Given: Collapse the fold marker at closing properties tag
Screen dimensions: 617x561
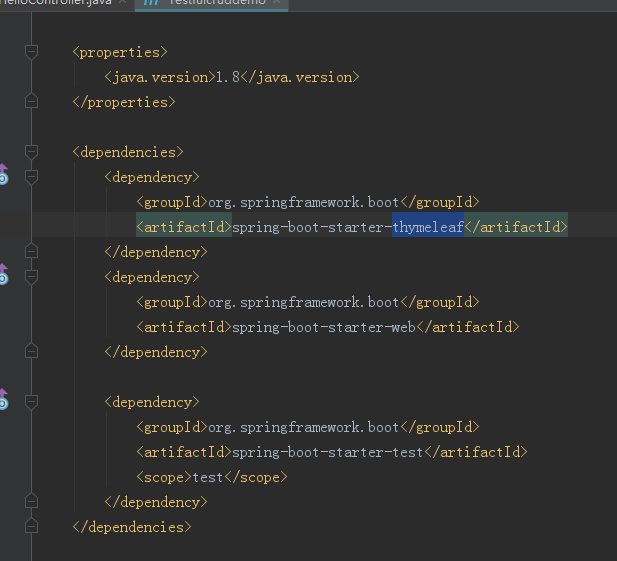Looking at the screenshot, I should pos(31,101).
